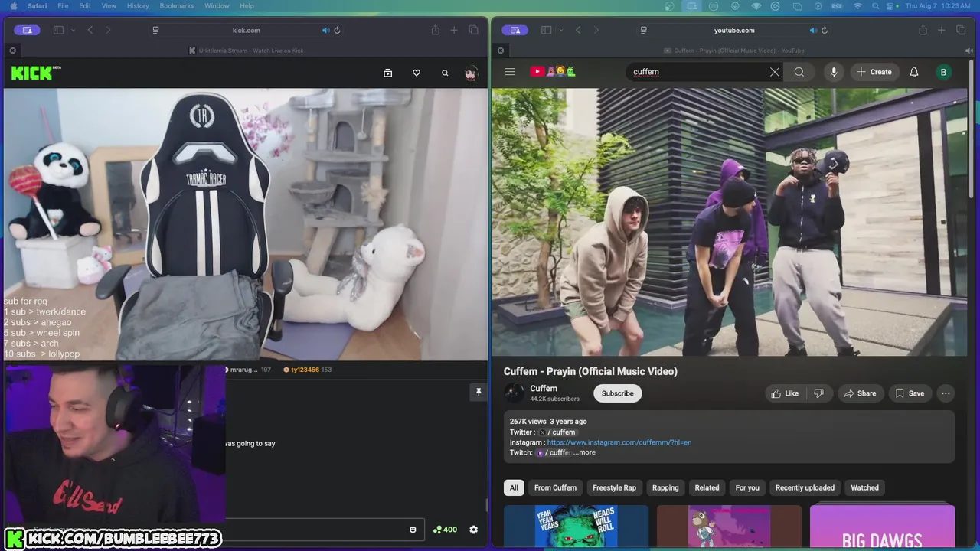The height and width of the screenshot is (551, 980).
Task: Open YouTube notifications bell
Action: click(x=914, y=72)
